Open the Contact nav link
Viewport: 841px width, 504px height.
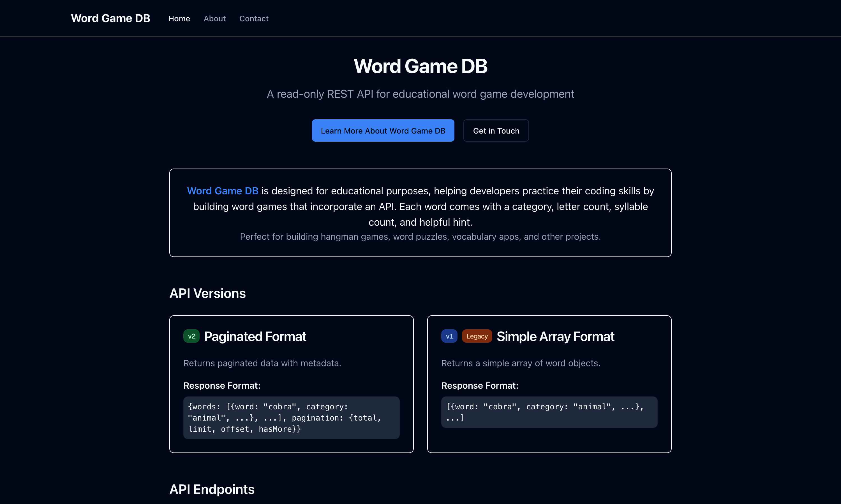254,19
